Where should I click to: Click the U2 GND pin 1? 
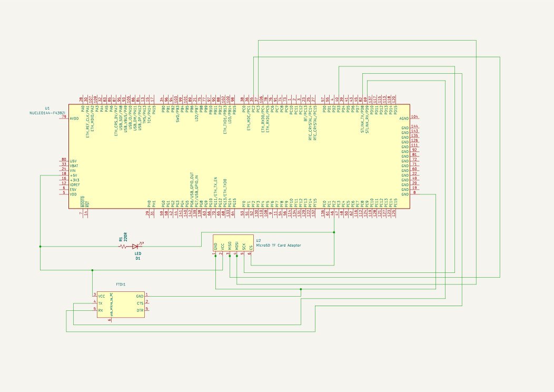pyautogui.click(x=214, y=253)
